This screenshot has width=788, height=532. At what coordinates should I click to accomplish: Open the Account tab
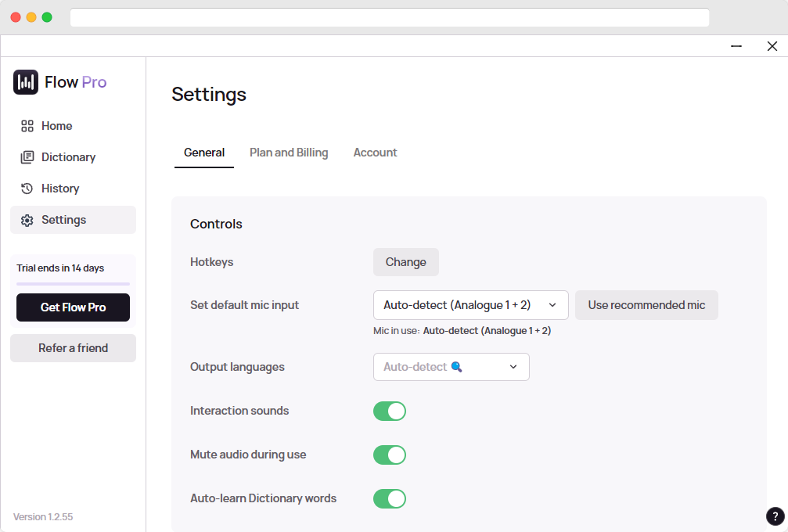coord(375,153)
